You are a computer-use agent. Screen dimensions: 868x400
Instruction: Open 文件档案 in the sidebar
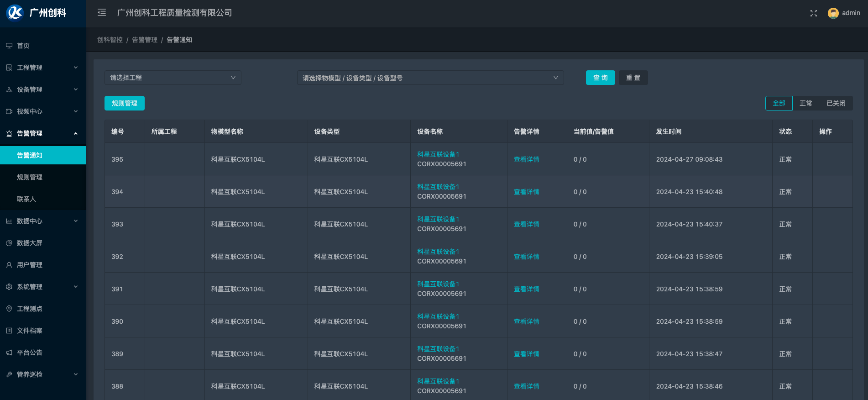coord(30,331)
